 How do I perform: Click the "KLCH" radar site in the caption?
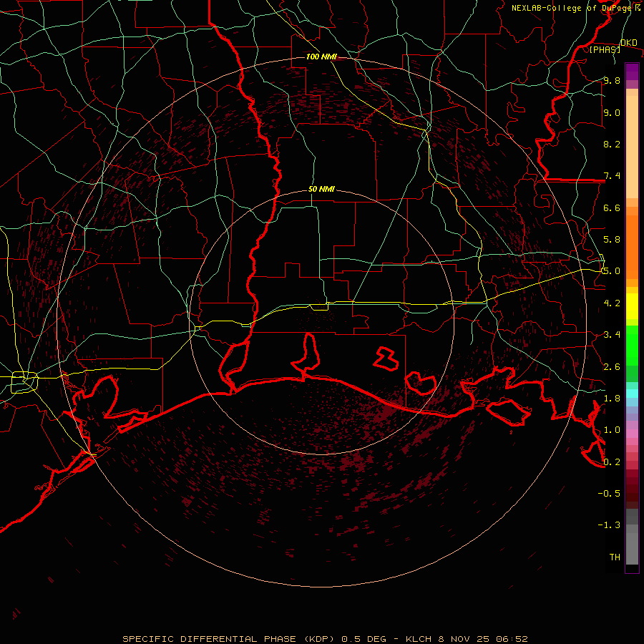pyautogui.click(x=419, y=639)
